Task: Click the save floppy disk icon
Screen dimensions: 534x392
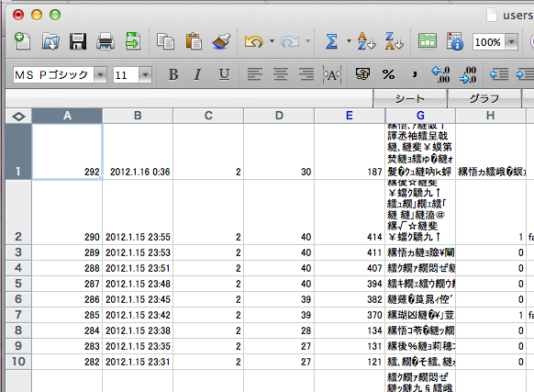Action: pos(78,41)
